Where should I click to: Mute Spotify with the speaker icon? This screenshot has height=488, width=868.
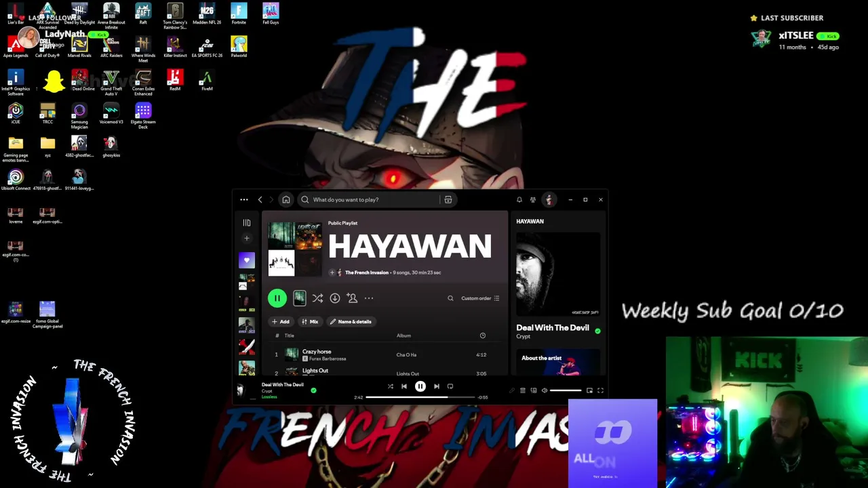pyautogui.click(x=545, y=390)
